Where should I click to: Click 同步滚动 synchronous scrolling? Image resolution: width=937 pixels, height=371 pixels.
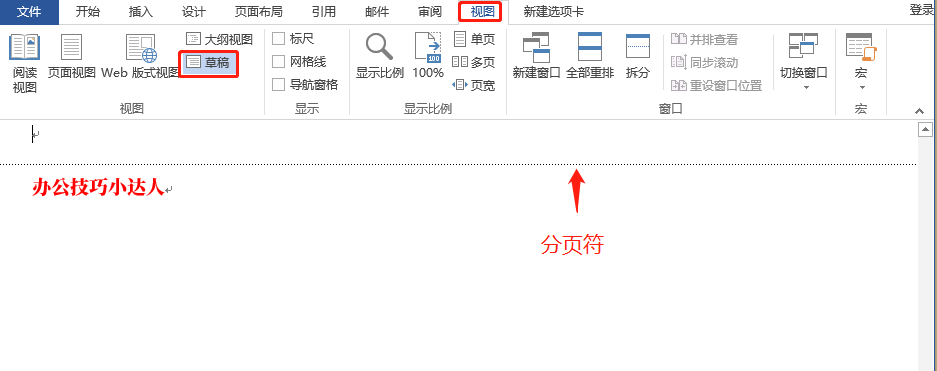pos(705,62)
